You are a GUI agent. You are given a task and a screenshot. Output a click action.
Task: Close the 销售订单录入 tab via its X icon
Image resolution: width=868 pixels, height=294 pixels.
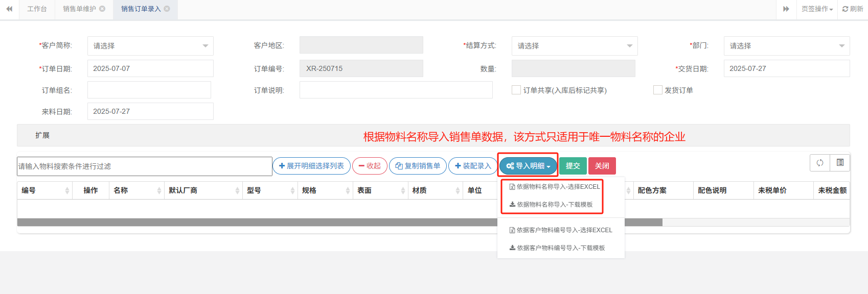coord(167,9)
